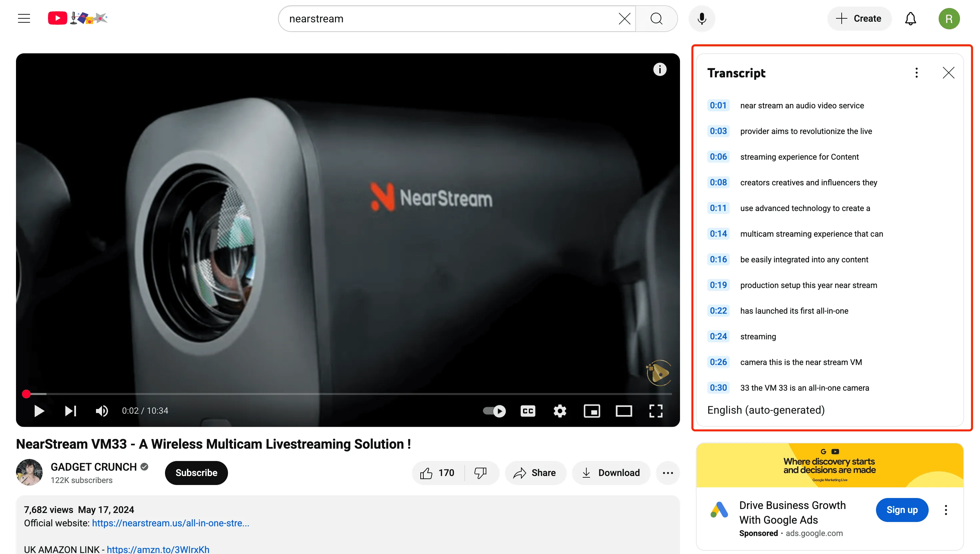Open the hamburger guide menu

(x=24, y=18)
